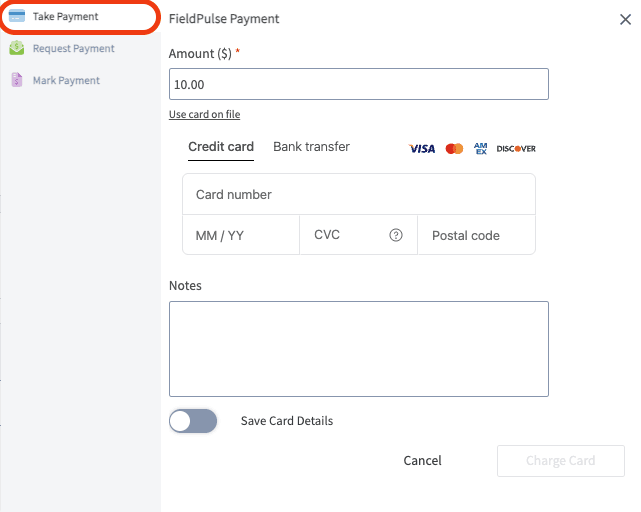Click the Take Payment card icon

click(17, 17)
